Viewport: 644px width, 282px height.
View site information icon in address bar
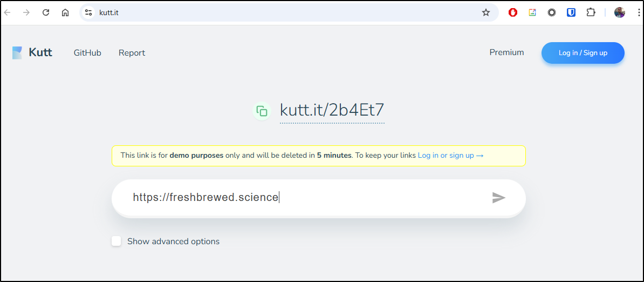tap(88, 13)
